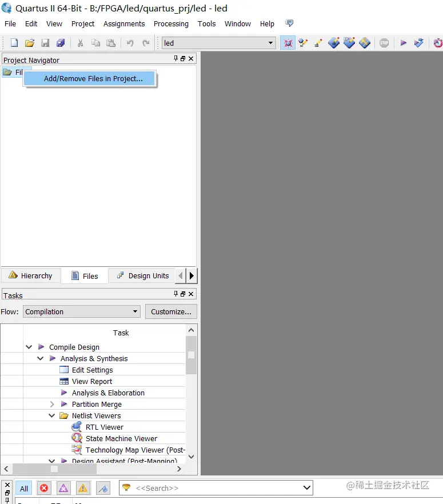
Task: Click the Tasks horizontal scrollbar thumb
Action: pyautogui.click(x=54, y=469)
